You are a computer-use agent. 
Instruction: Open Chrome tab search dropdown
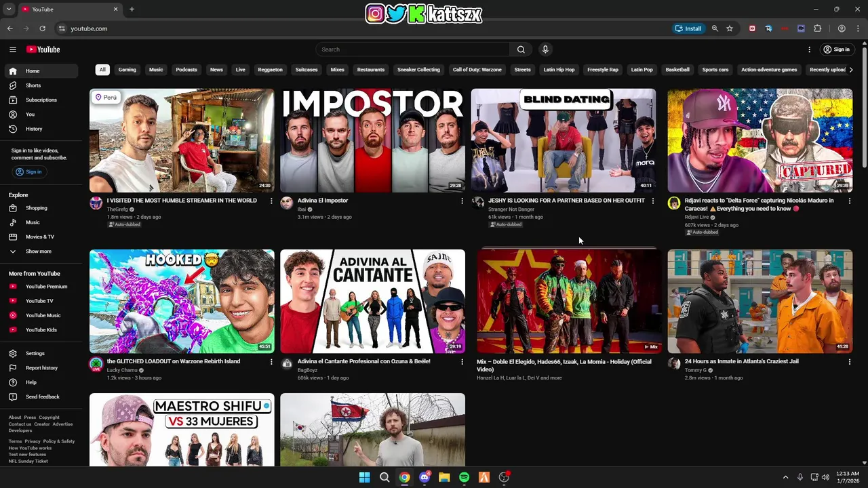click(9, 9)
